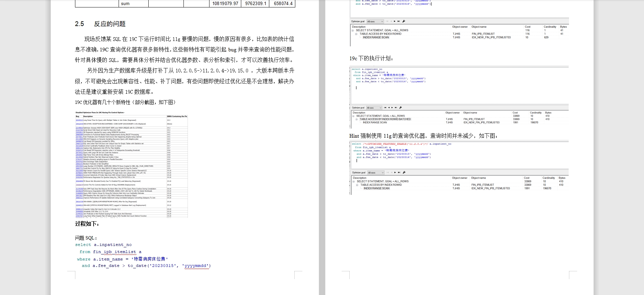Collapse TABLE ACCESS BY INDEX ROWID node in cost-116 plan
This screenshot has height=295, width=644.
tap(356, 34)
